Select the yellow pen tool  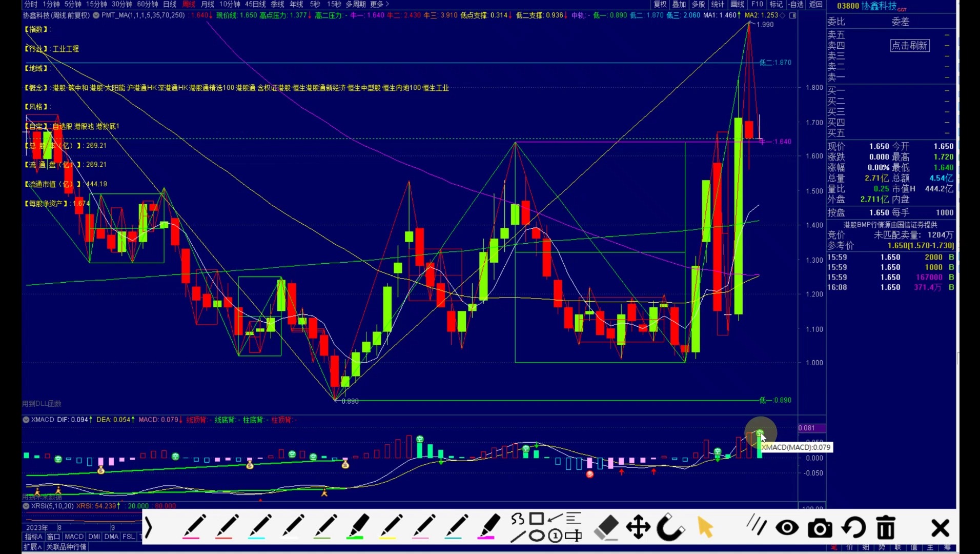pyautogui.click(x=391, y=527)
